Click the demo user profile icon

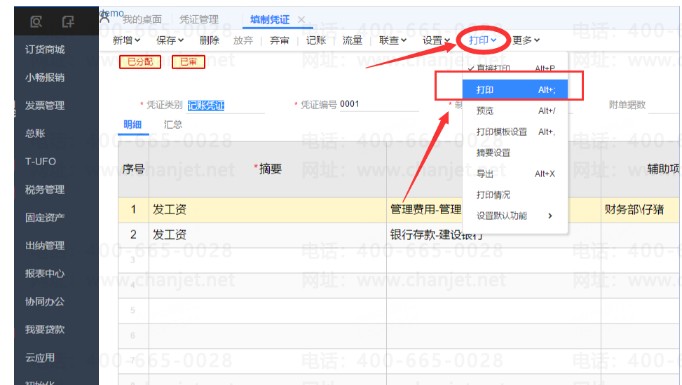click(x=104, y=17)
